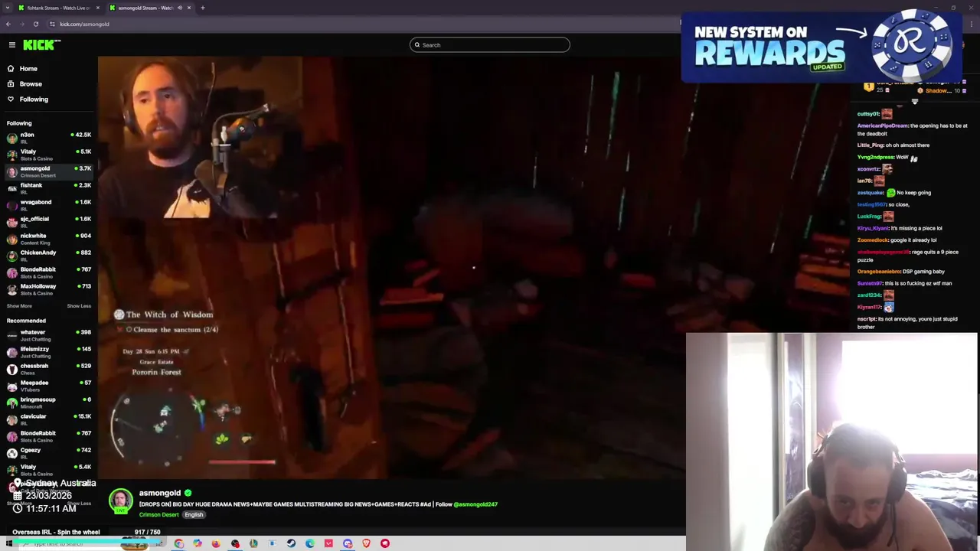Viewport: 980px width, 551px height.
Task: Open Cgeezy channel in Recommended
Action: click(49, 453)
